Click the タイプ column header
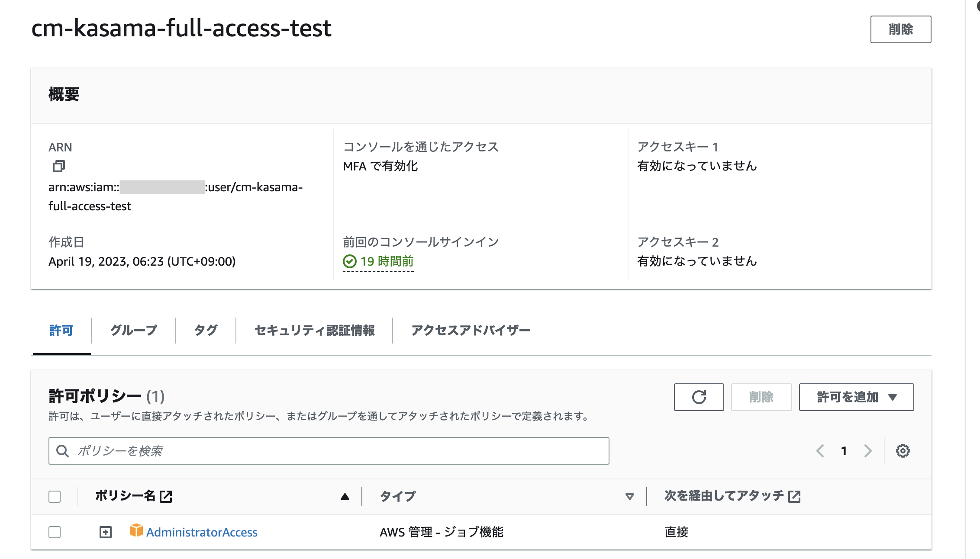Screen dimensions: 980x559 click(x=398, y=496)
